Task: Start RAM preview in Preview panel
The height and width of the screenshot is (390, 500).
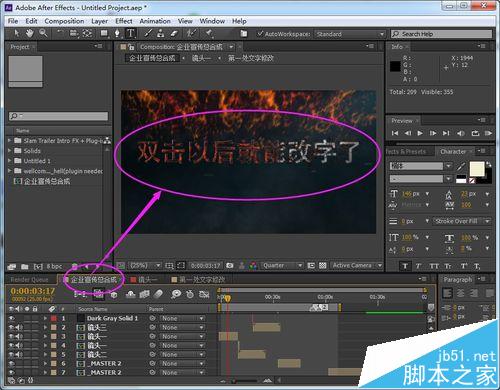Action: click(488, 133)
